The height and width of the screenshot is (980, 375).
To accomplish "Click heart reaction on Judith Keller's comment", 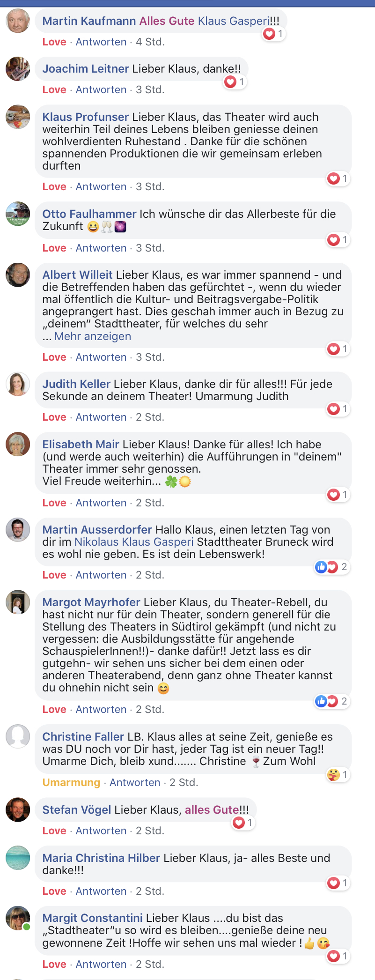I will pyautogui.click(x=338, y=409).
